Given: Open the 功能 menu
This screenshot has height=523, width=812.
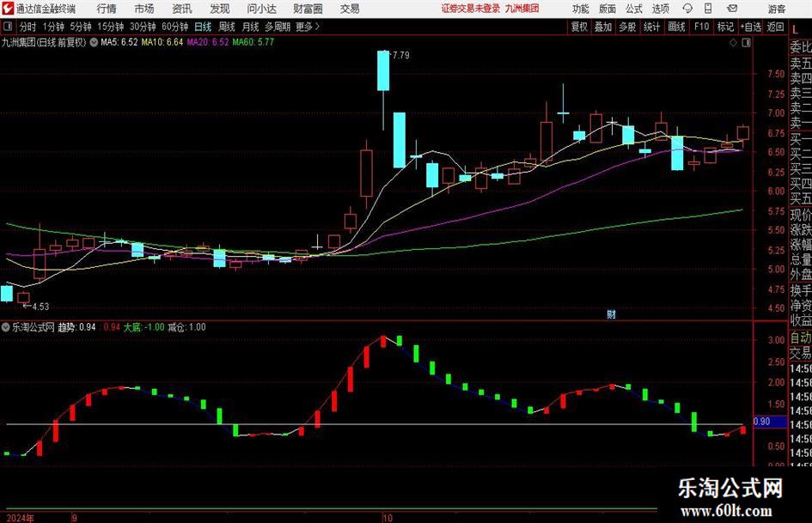Looking at the screenshot, I should pyautogui.click(x=581, y=9).
